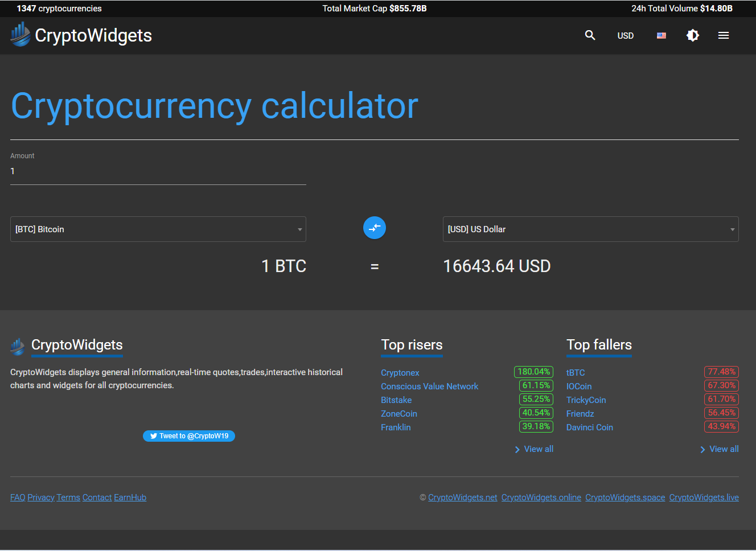Image resolution: width=756 pixels, height=551 pixels.
Task: Open the Privacy footer link
Action: point(41,497)
